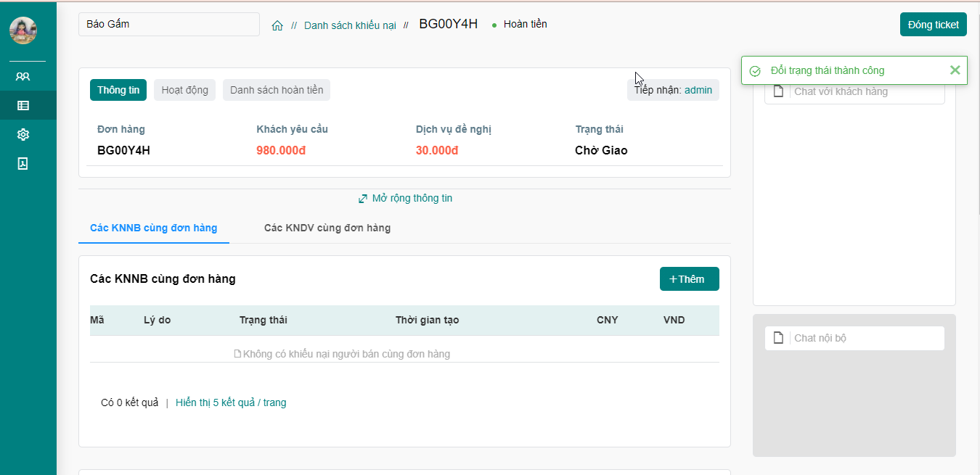Click attachment icon in internal chat
Screen dimensions: 980x475
point(778,338)
